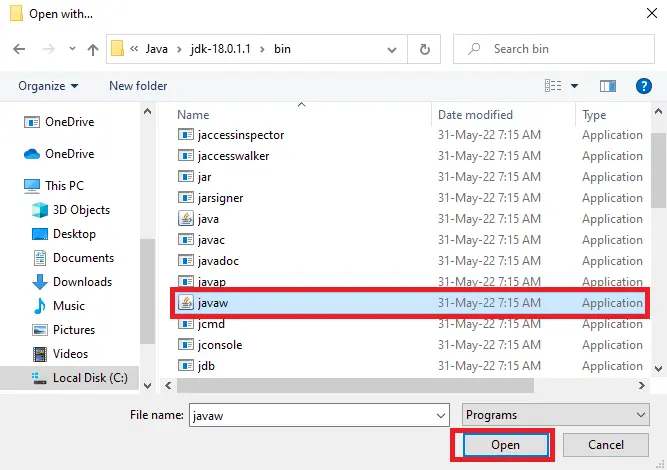Click the Open button

(x=505, y=445)
